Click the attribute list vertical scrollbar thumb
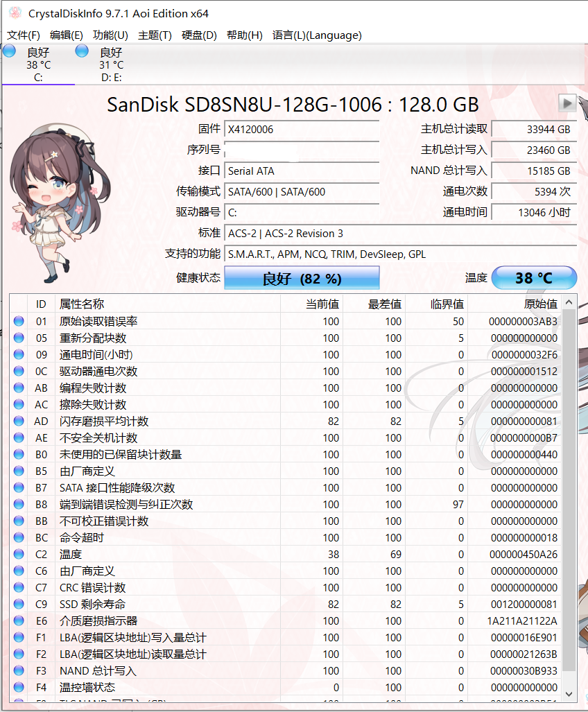The height and width of the screenshot is (712, 588). tap(569, 490)
